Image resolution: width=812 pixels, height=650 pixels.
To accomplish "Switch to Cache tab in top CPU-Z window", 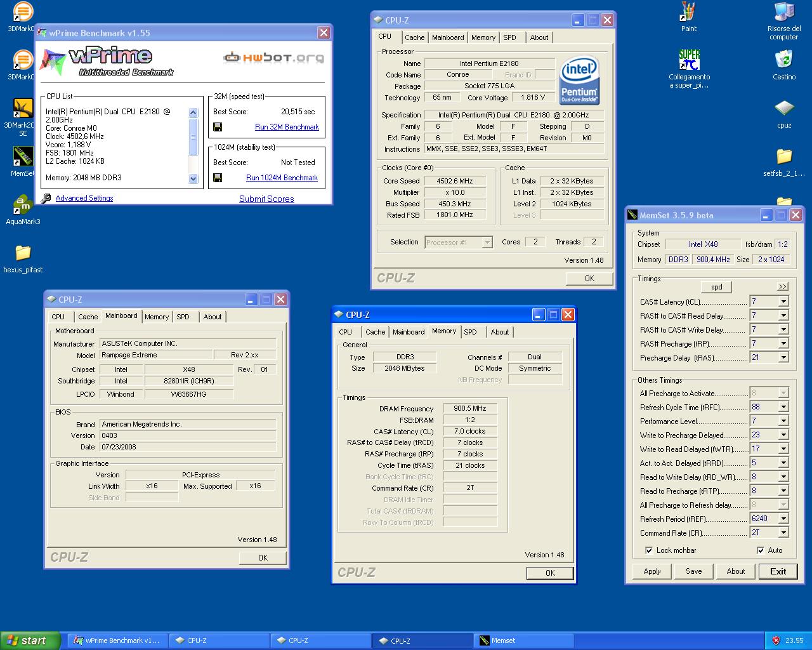I will 414,37.
